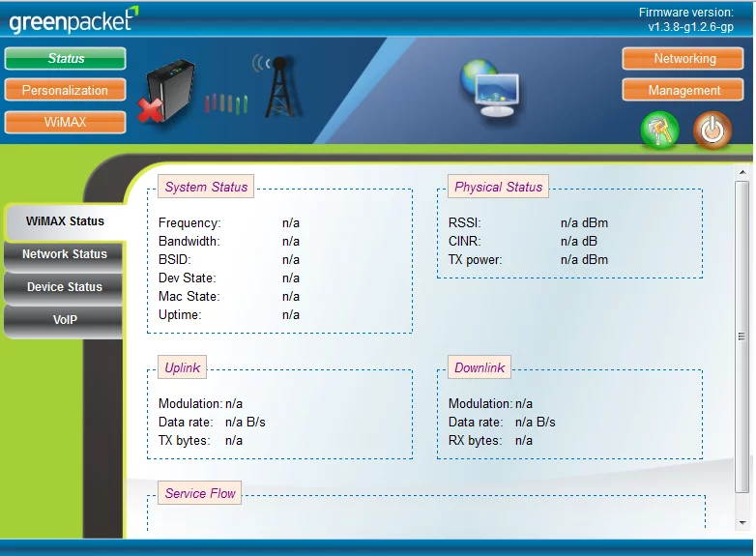The width and height of the screenshot is (756, 556).
Task: Click the System Status heading
Action: pyautogui.click(x=206, y=187)
